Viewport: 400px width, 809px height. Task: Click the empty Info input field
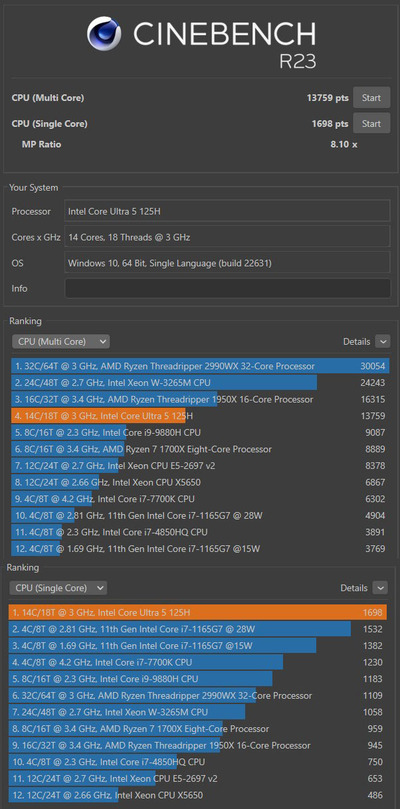coord(227,288)
